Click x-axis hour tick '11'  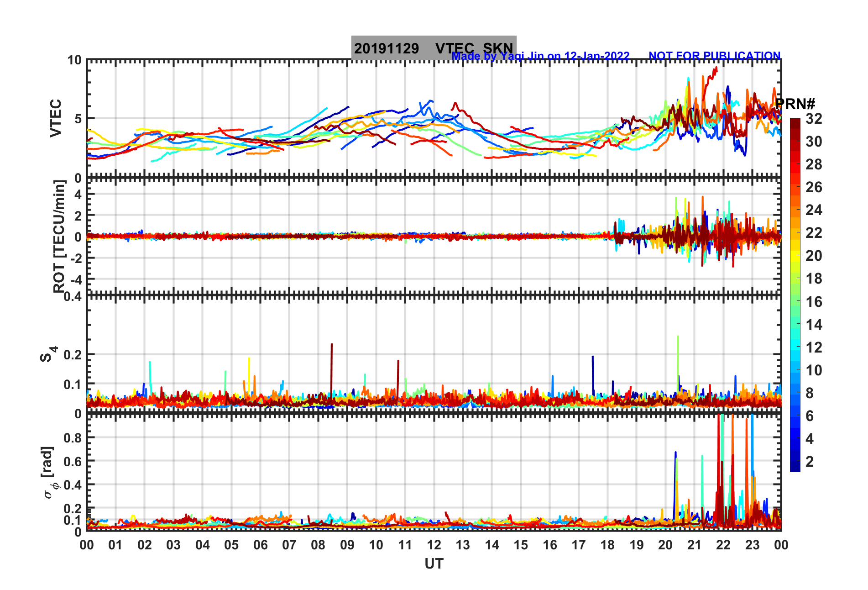coord(405,545)
